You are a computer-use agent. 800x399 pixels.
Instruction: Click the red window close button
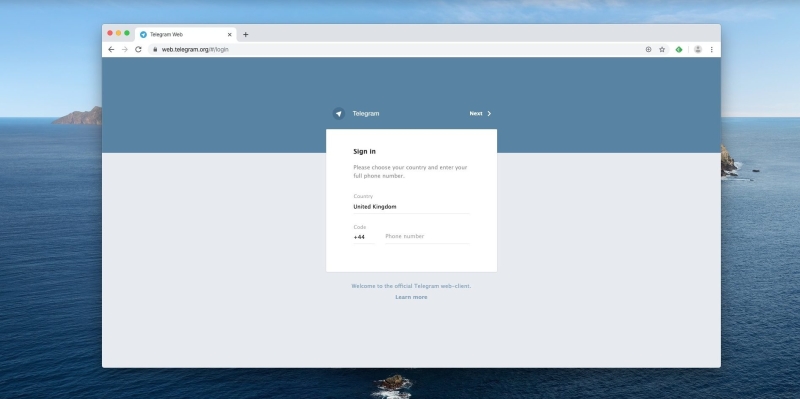[110, 33]
